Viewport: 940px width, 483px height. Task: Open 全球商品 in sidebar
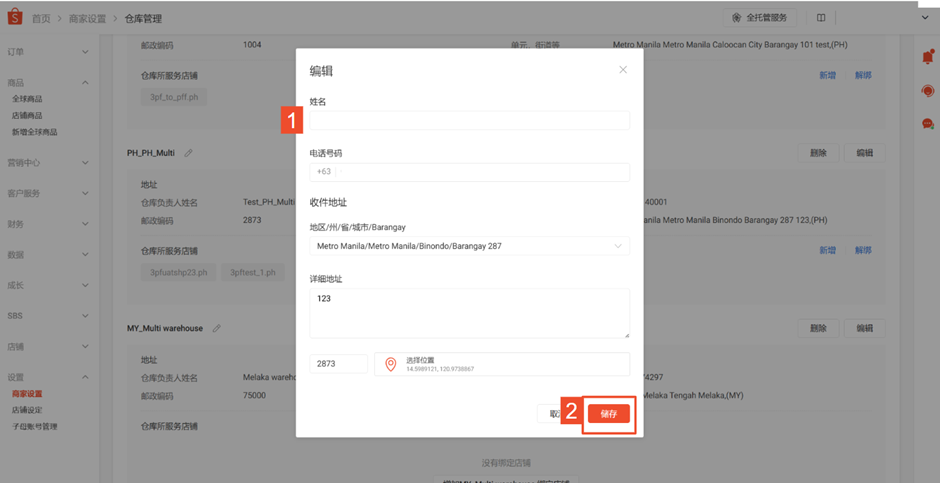[27, 99]
